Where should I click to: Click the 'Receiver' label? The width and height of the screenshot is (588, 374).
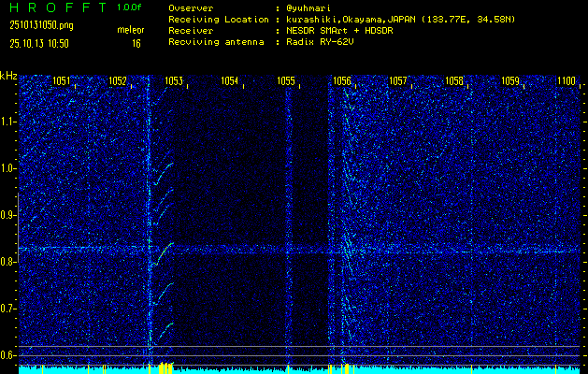pos(191,31)
